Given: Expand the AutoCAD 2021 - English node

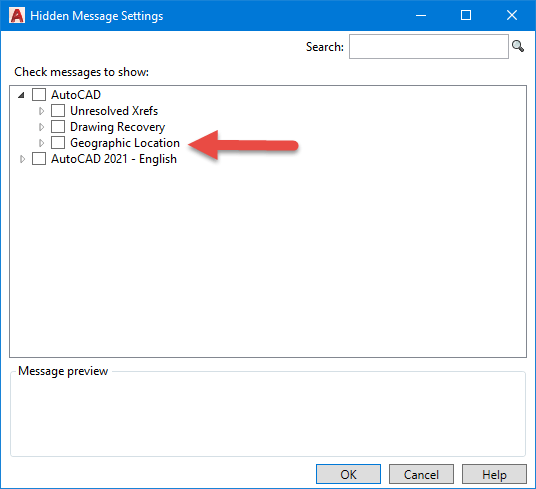Looking at the screenshot, I should pos(22,159).
